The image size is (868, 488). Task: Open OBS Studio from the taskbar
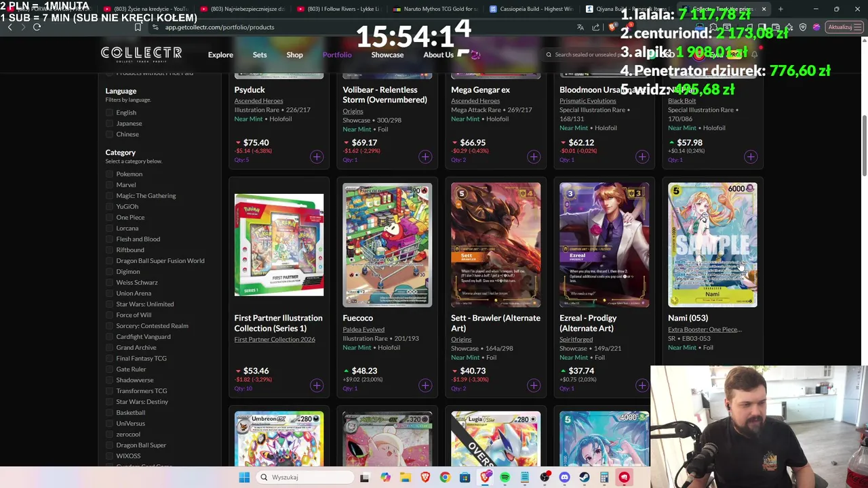545,477
